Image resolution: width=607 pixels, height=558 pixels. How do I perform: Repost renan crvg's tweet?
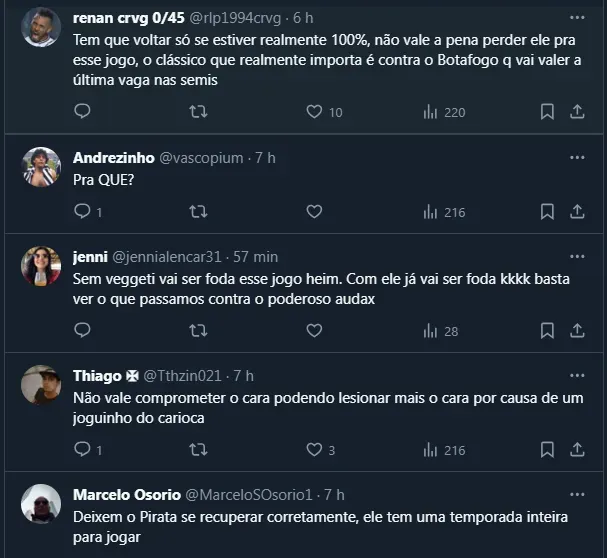[198, 112]
